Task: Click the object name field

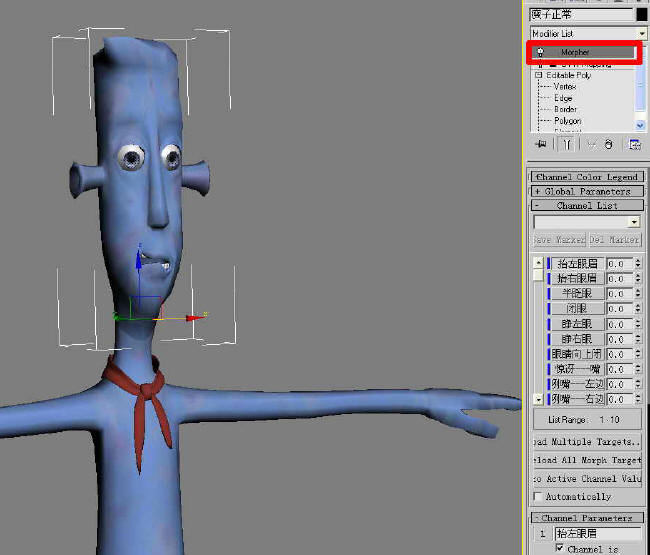Action: 582,15
